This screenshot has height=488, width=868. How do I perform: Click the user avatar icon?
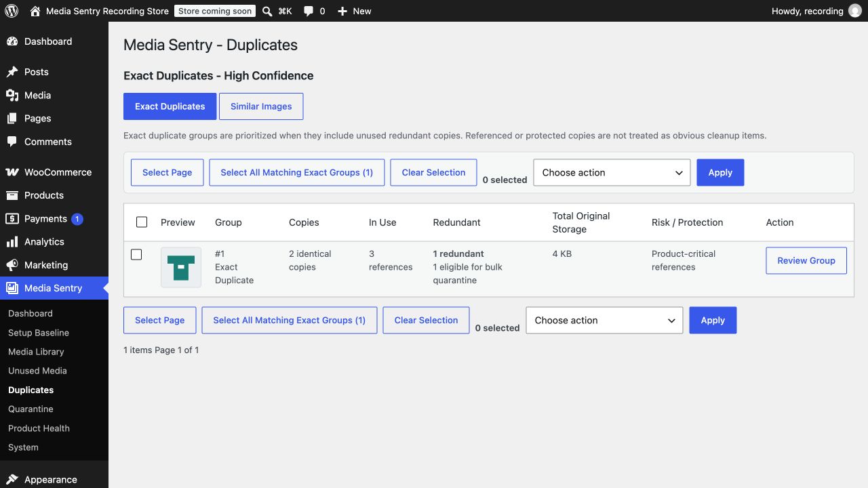tap(854, 11)
